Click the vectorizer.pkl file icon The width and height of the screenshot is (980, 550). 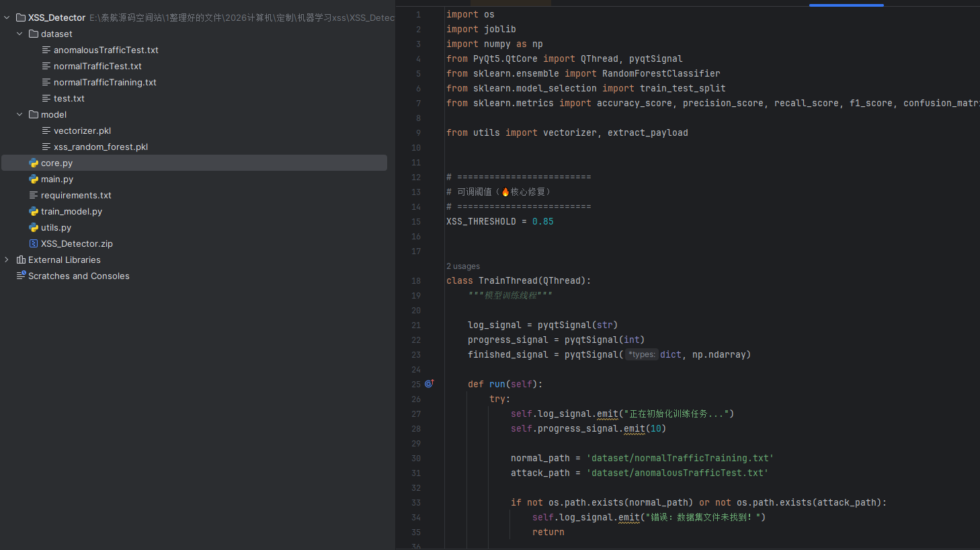(x=46, y=130)
